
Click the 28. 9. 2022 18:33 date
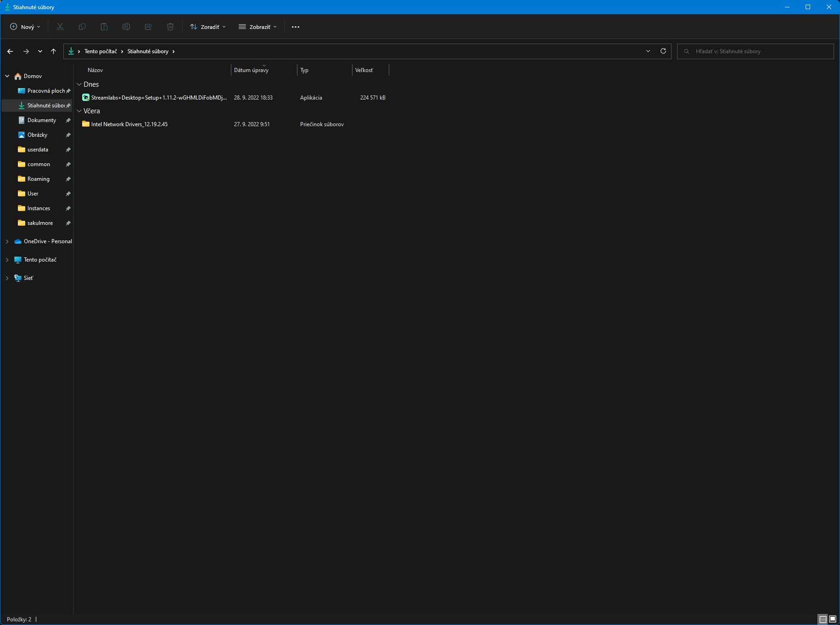point(253,98)
